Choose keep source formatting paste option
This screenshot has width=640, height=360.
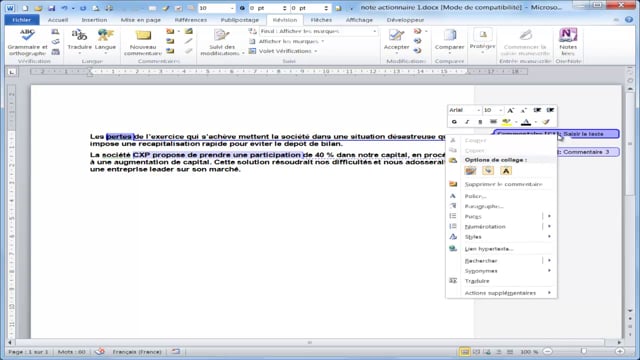tap(470, 171)
